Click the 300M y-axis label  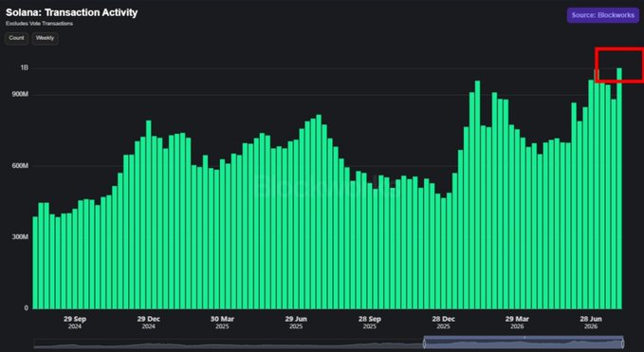click(21, 237)
